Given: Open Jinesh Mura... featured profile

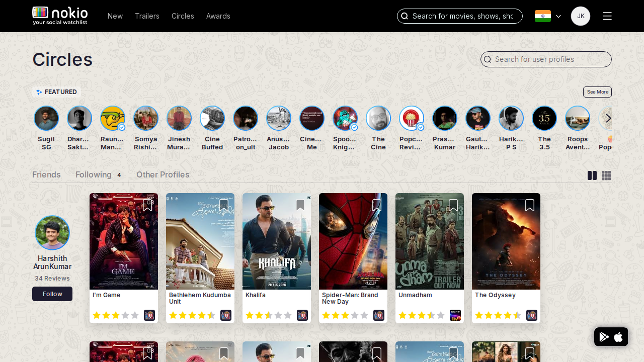Looking at the screenshot, I should (x=179, y=118).
